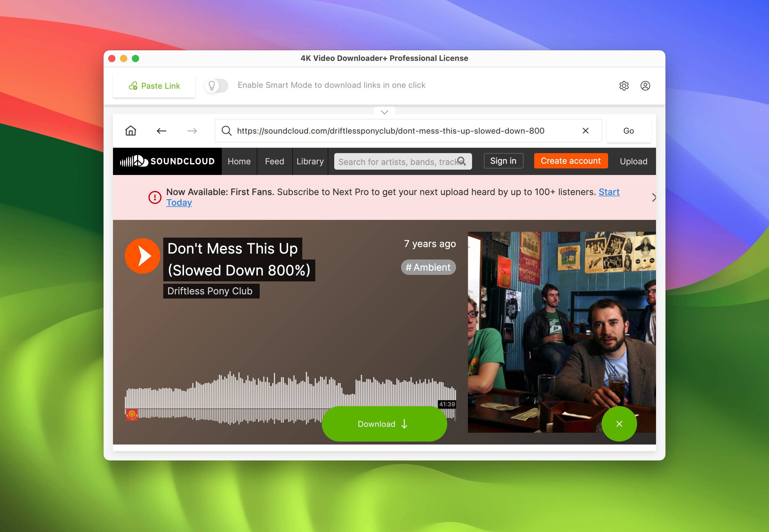Dismiss download overlay with green X button
Viewport: 769px width, 532px height.
pos(619,424)
